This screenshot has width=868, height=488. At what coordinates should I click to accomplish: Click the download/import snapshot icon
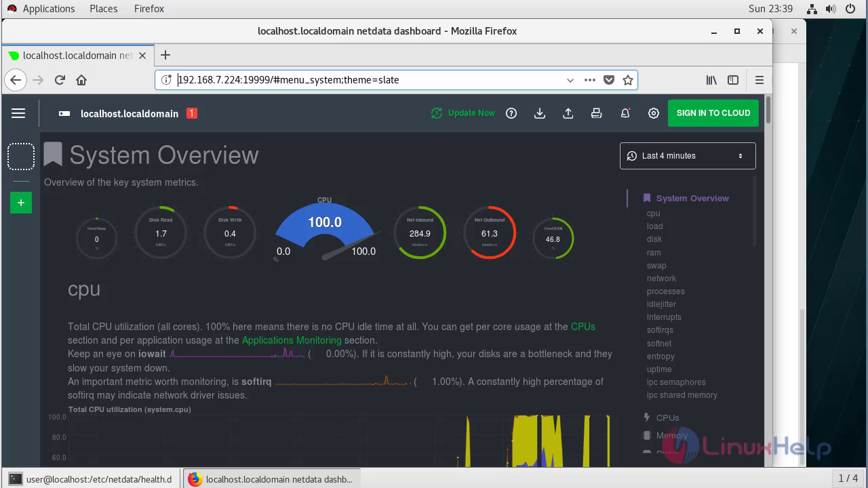540,113
